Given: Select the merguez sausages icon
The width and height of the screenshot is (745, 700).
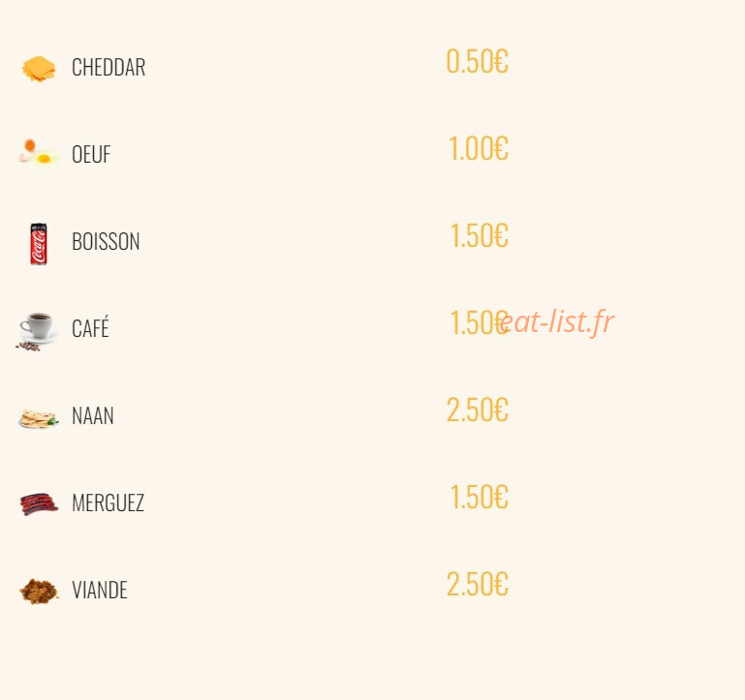Looking at the screenshot, I should [x=39, y=503].
